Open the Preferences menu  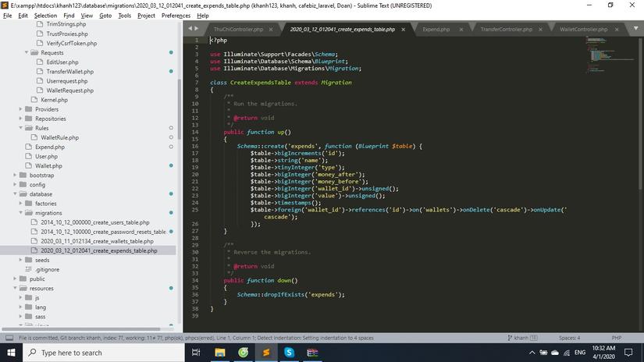point(176,16)
